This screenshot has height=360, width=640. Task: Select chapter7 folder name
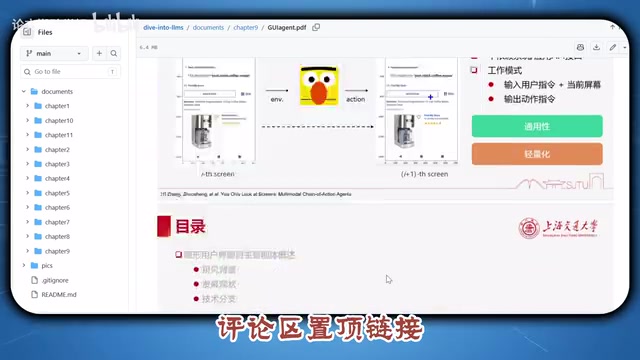pos(57,222)
